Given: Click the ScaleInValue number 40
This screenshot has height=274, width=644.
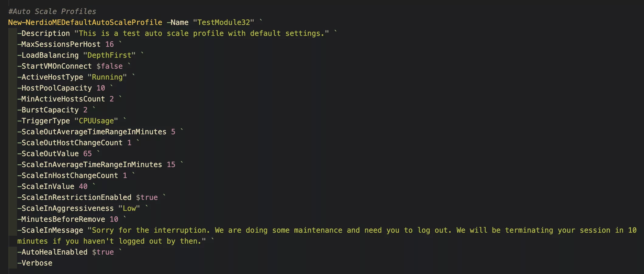Looking at the screenshot, I should (83, 187).
